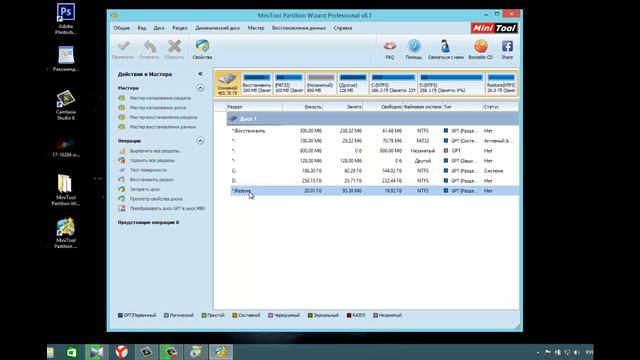Launch the Copy Partition wizard (Мастер копирования раздела)
The width and height of the screenshot is (640, 360).
click(x=160, y=98)
